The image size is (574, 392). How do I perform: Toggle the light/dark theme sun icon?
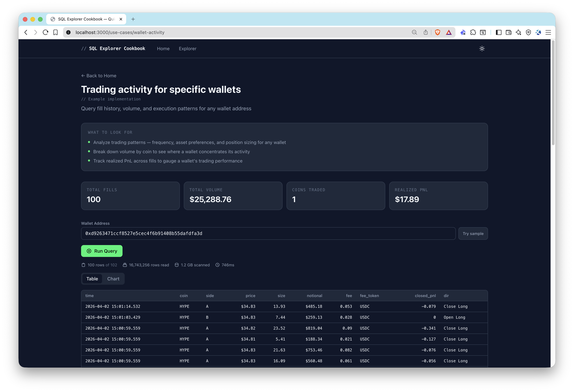coord(482,48)
